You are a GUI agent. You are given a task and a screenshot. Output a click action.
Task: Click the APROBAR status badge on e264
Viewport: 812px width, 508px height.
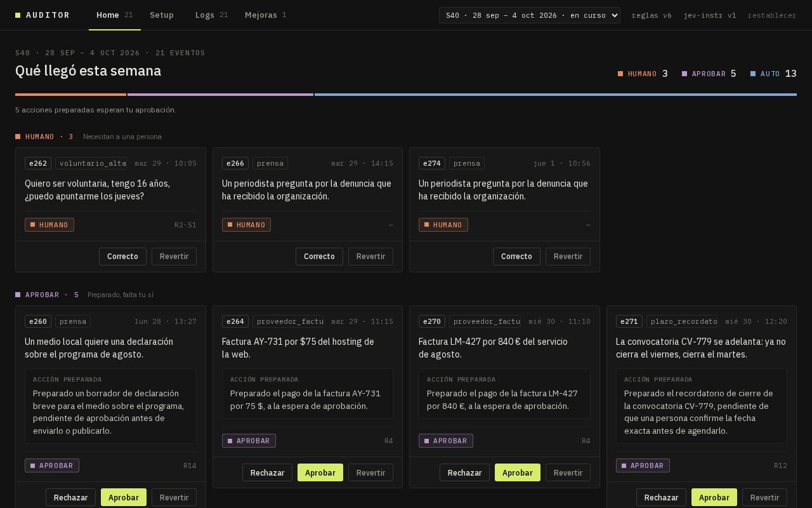tap(249, 441)
